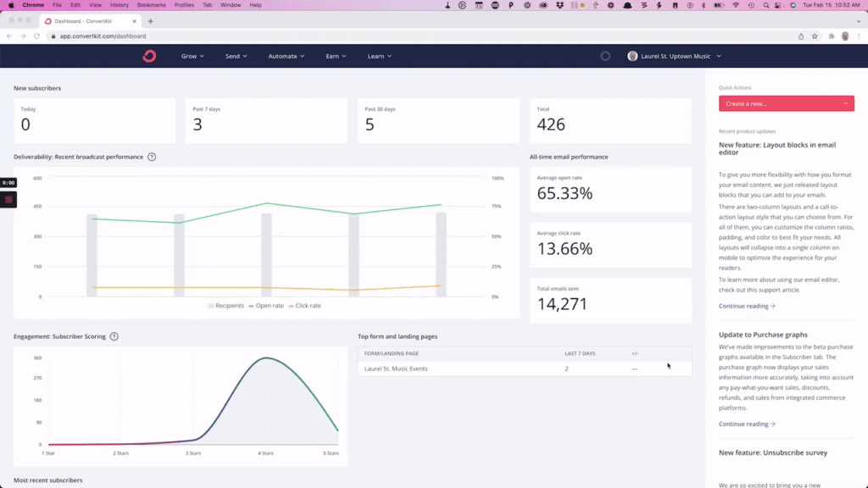The height and width of the screenshot is (488, 868).
Task: Close the Dashboard - ConvertKit tab
Action: [134, 21]
